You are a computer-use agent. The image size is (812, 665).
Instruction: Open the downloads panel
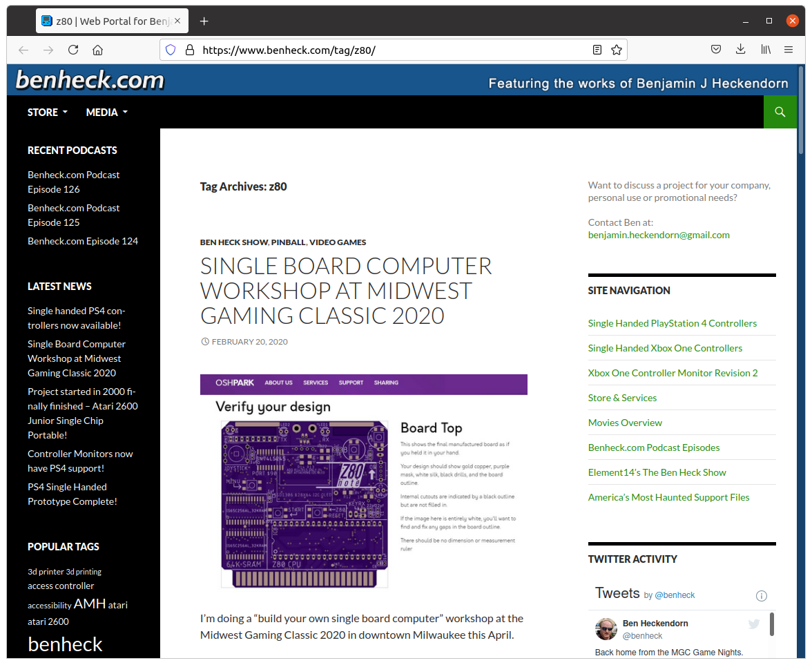740,50
